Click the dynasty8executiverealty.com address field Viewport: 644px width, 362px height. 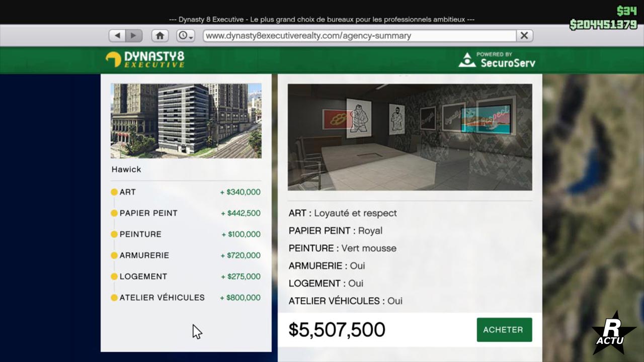pyautogui.click(x=359, y=36)
